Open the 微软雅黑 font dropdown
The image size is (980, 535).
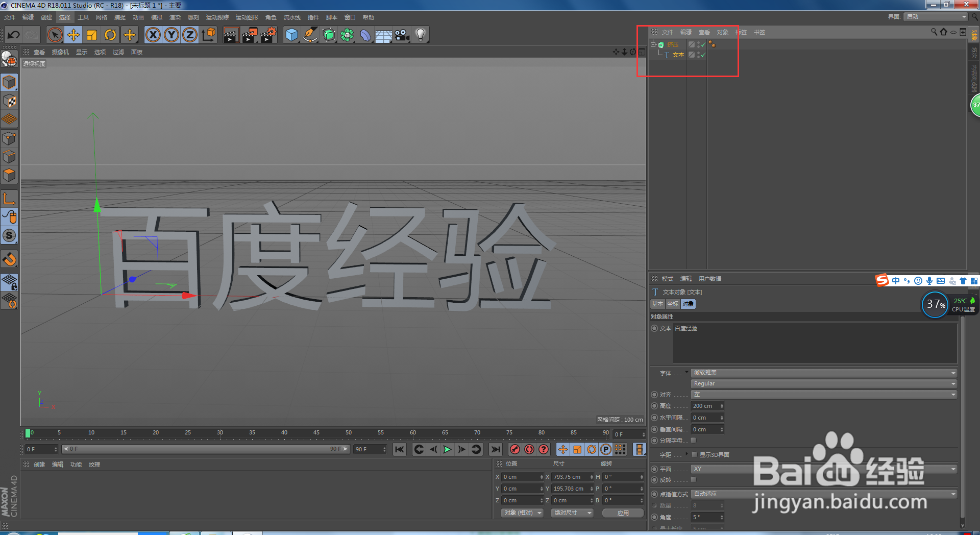click(x=824, y=373)
